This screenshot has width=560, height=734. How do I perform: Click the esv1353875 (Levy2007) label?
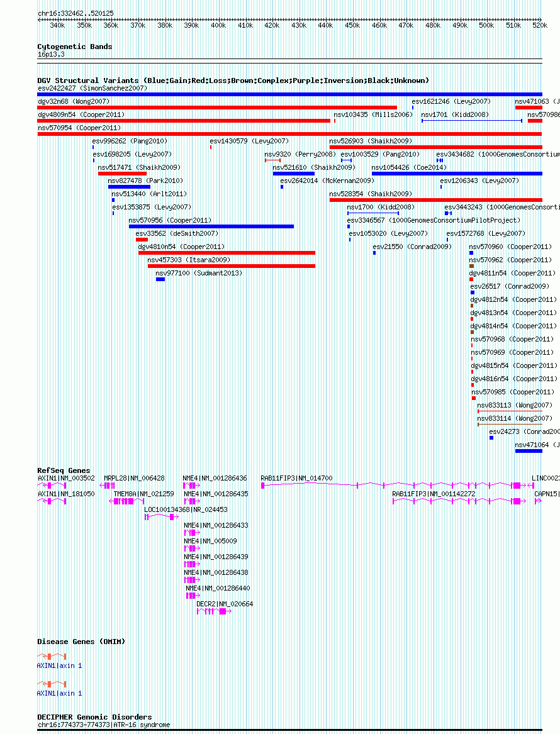(x=152, y=206)
